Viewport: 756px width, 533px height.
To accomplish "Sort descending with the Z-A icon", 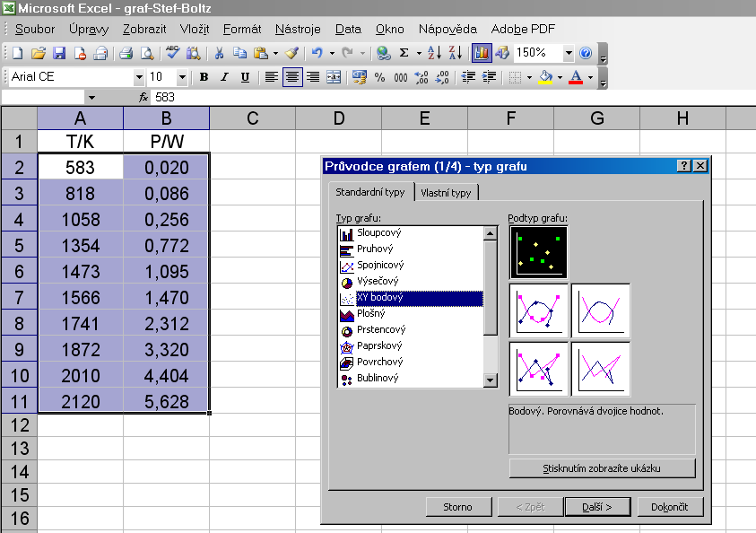I will tap(456, 53).
